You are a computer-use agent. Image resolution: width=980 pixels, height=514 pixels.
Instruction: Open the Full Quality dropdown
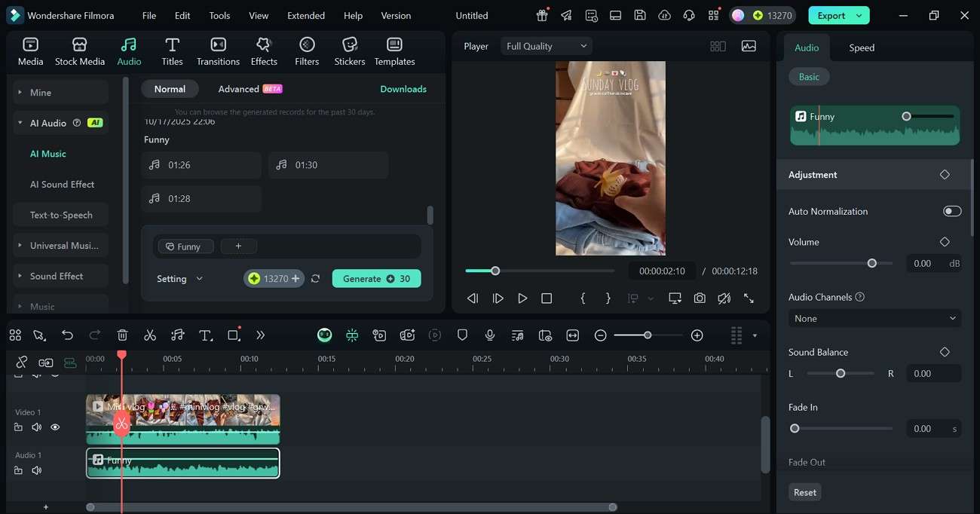547,46
